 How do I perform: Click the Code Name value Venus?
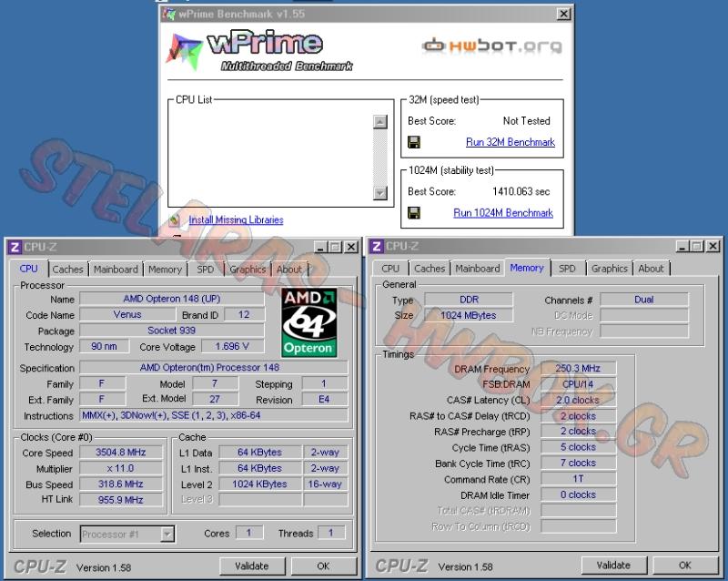127,315
